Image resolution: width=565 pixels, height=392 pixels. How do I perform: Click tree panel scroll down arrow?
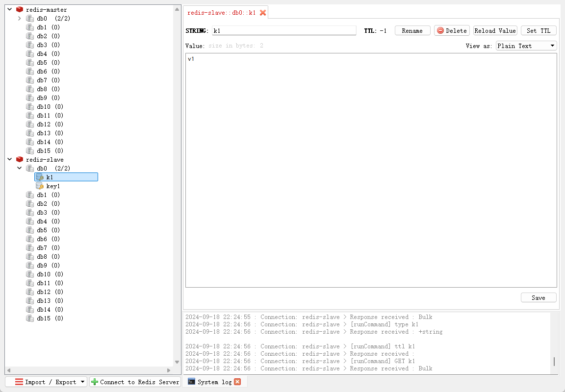[x=177, y=362]
